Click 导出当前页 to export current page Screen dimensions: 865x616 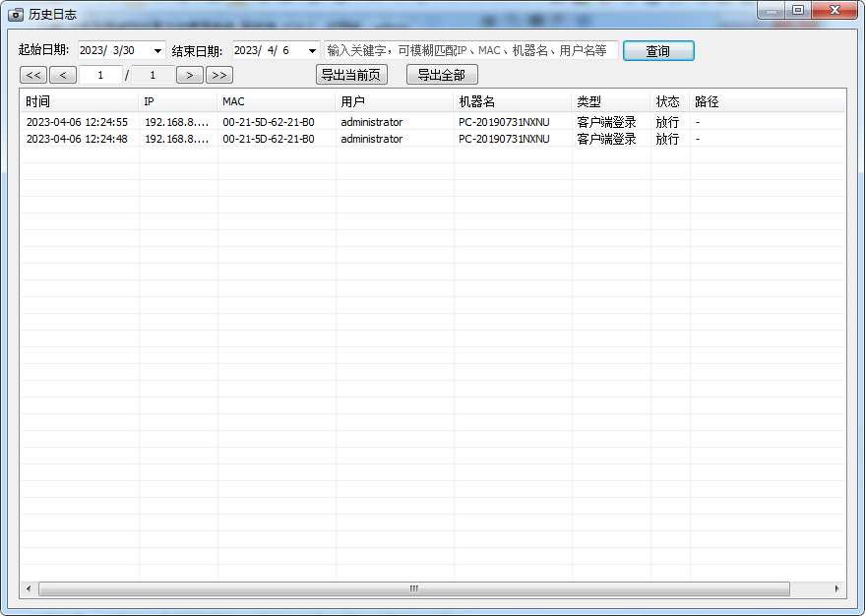click(351, 75)
